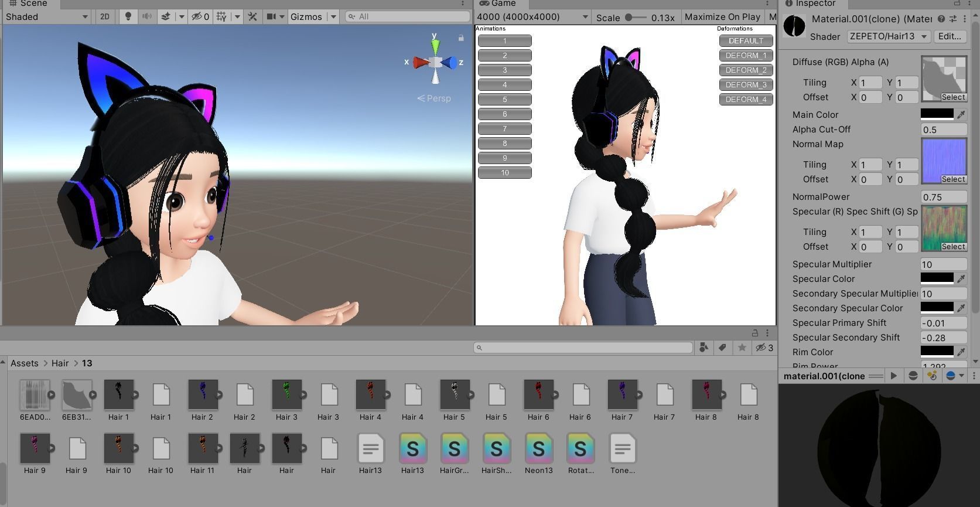The width and height of the screenshot is (980, 507).
Task: Switch to the Scene tab
Action: pos(28,4)
